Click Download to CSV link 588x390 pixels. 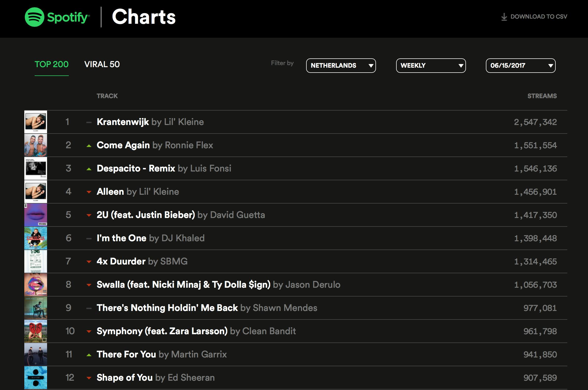pyautogui.click(x=539, y=17)
